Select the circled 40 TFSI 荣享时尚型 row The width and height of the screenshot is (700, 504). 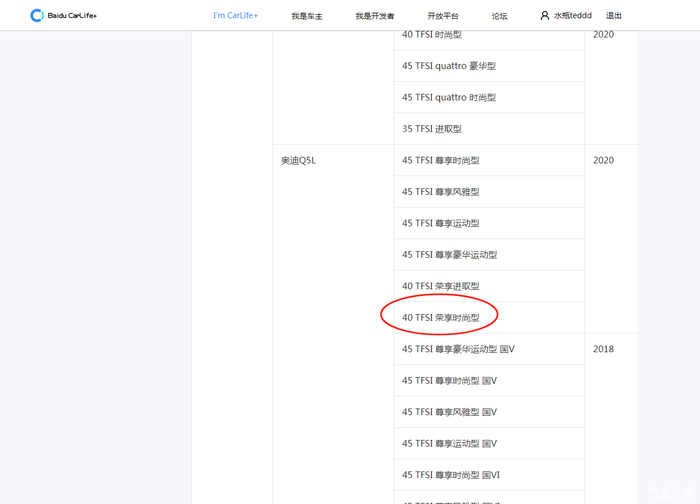coord(441,318)
